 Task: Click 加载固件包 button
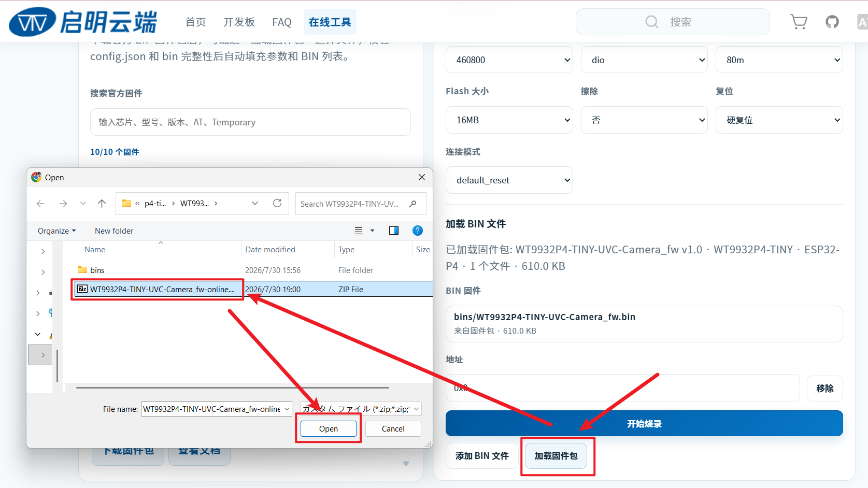pos(556,456)
